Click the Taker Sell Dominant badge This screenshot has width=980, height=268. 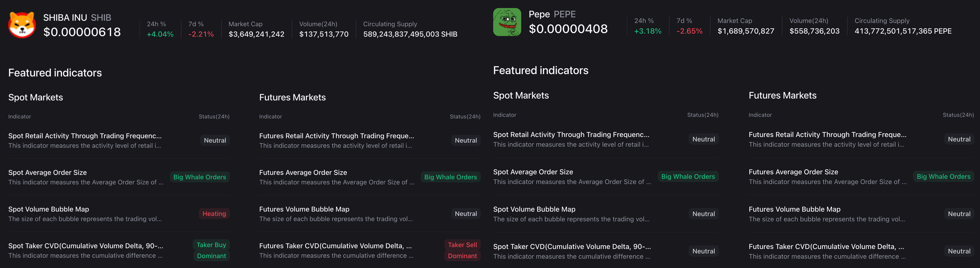462,250
